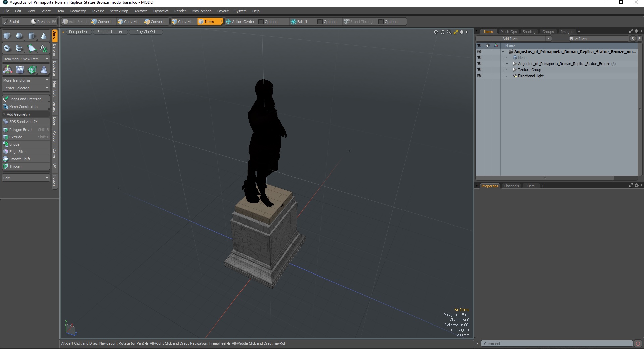Switch to the Shading tab
Screen dimensions: 644x349
529,32
